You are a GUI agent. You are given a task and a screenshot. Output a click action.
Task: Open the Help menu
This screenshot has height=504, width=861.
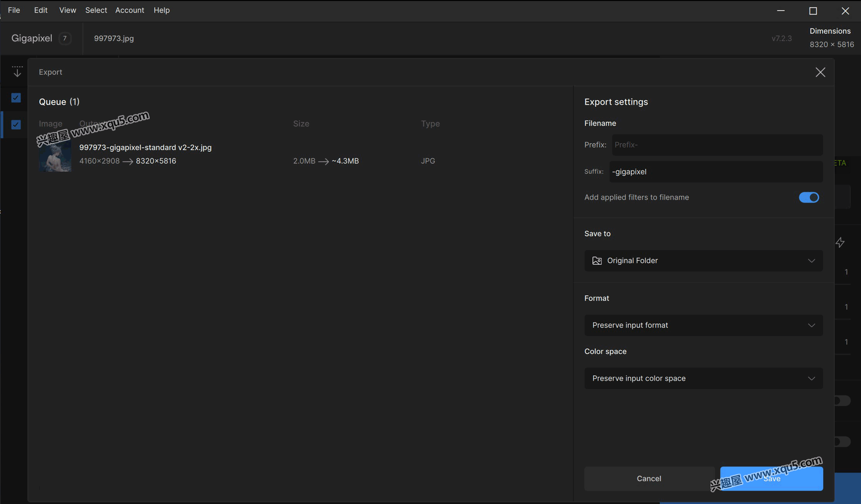[161, 10]
